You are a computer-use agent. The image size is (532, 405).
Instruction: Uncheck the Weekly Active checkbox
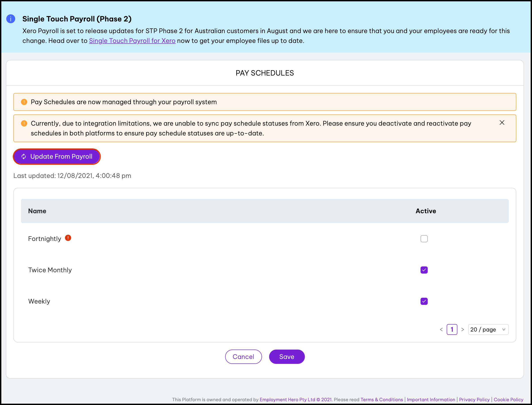pos(424,301)
